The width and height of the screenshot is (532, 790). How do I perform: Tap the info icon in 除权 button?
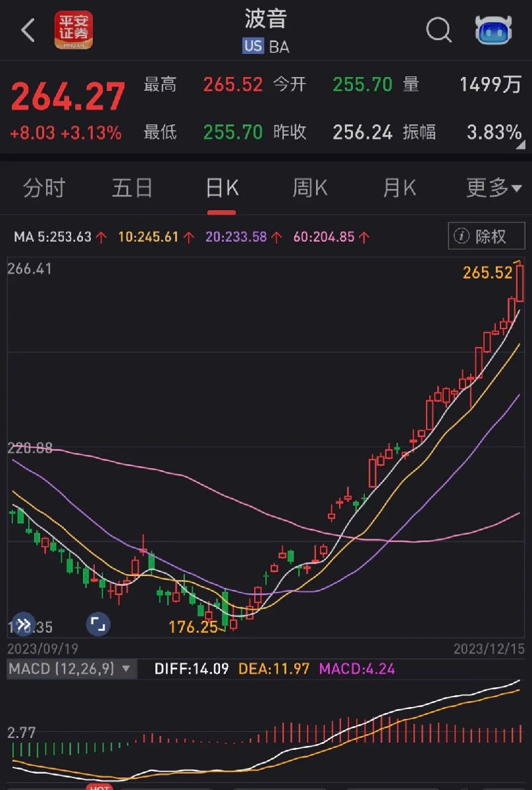(x=462, y=236)
